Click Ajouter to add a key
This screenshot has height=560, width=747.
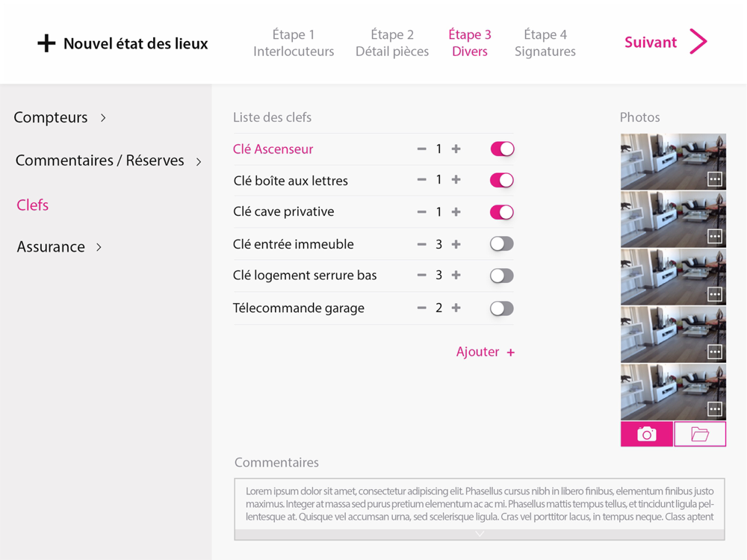[x=486, y=352]
